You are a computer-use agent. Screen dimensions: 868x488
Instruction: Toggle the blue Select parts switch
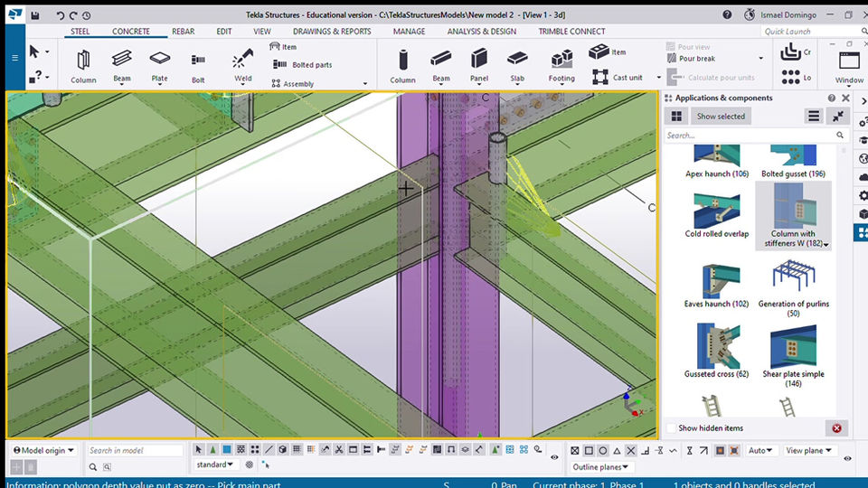(226, 450)
